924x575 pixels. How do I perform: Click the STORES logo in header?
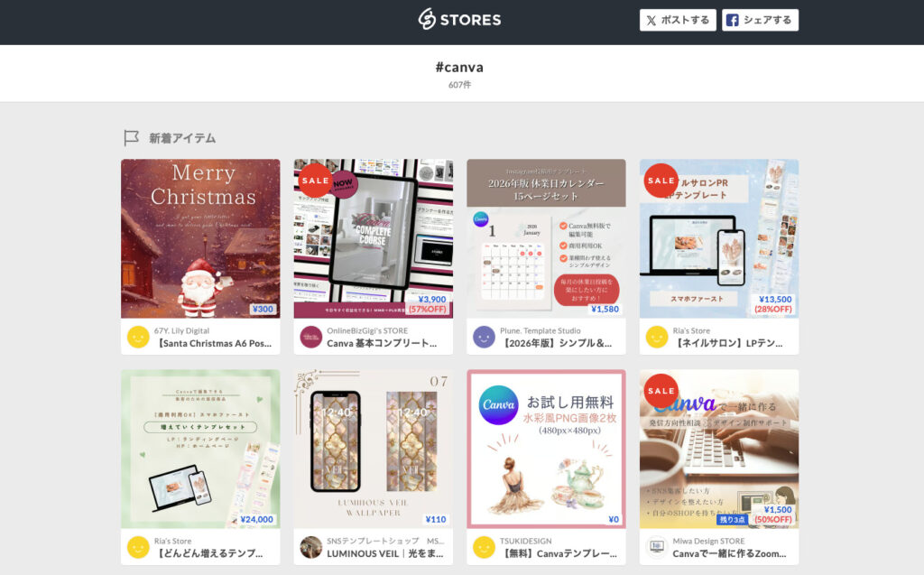click(x=459, y=20)
